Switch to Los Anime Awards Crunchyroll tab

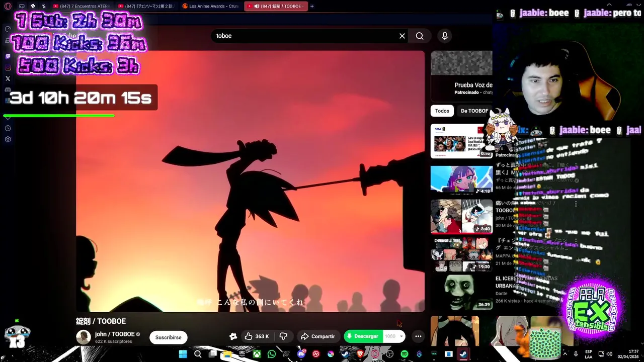[x=211, y=6]
